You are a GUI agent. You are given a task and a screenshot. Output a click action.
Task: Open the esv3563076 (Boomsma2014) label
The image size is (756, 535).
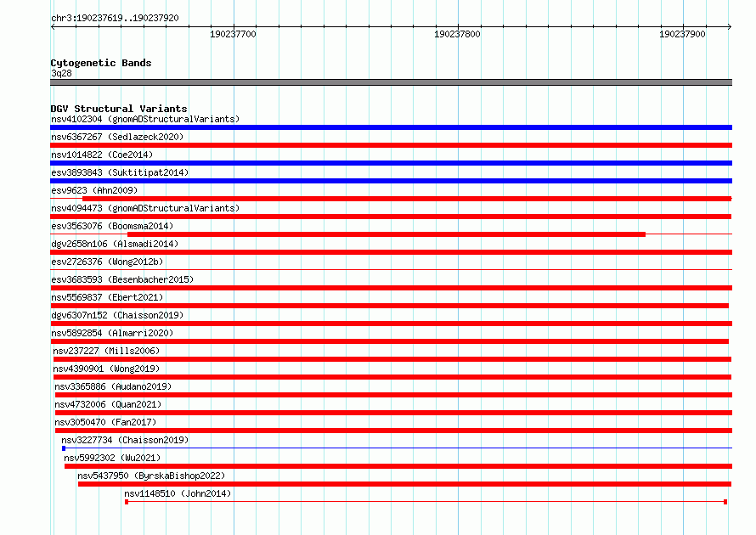point(112,226)
